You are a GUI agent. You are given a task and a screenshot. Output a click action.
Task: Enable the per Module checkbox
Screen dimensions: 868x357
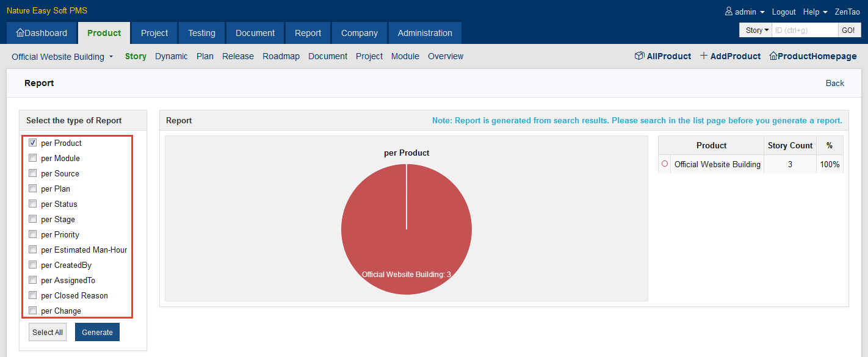click(33, 158)
